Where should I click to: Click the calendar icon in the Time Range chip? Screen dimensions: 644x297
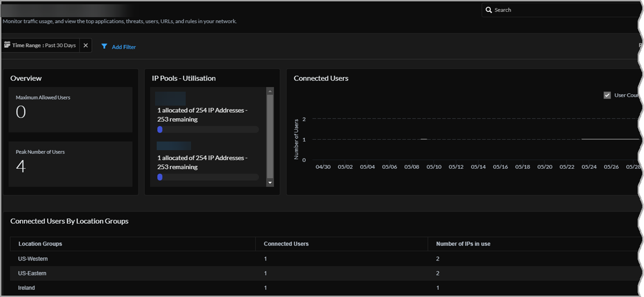click(8, 46)
